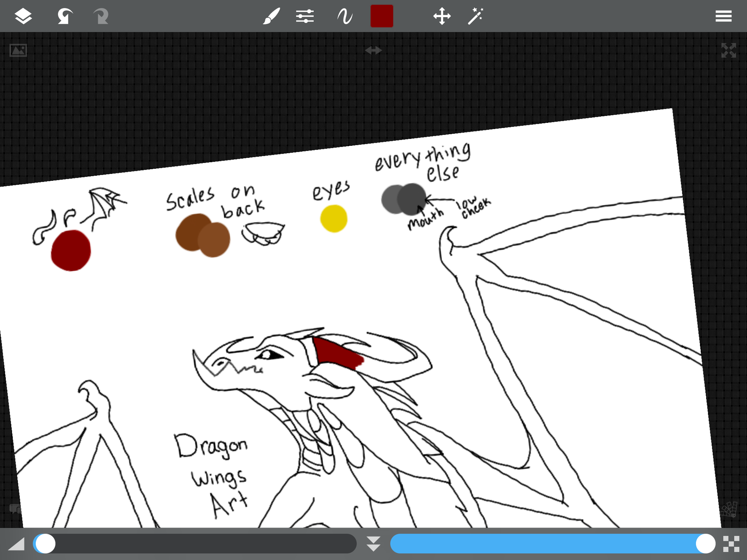
Task: Undo the last stroke
Action: click(x=65, y=16)
